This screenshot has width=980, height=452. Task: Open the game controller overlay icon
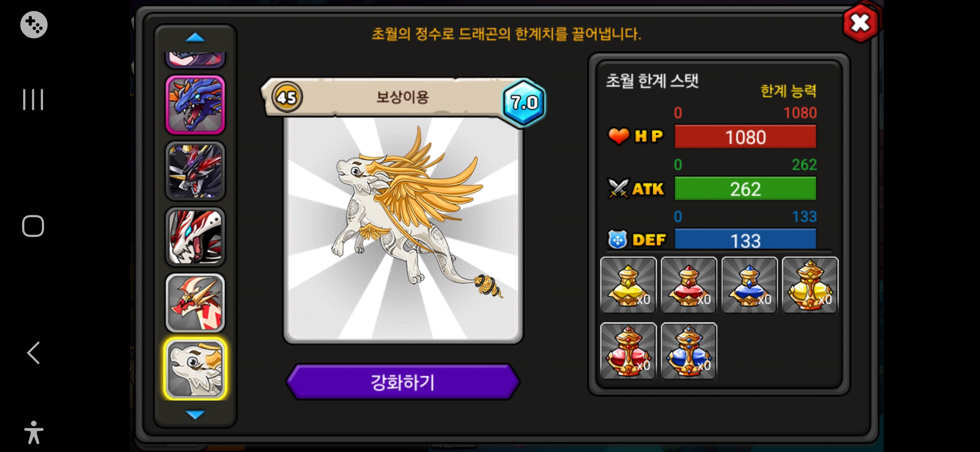pos(34,25)
